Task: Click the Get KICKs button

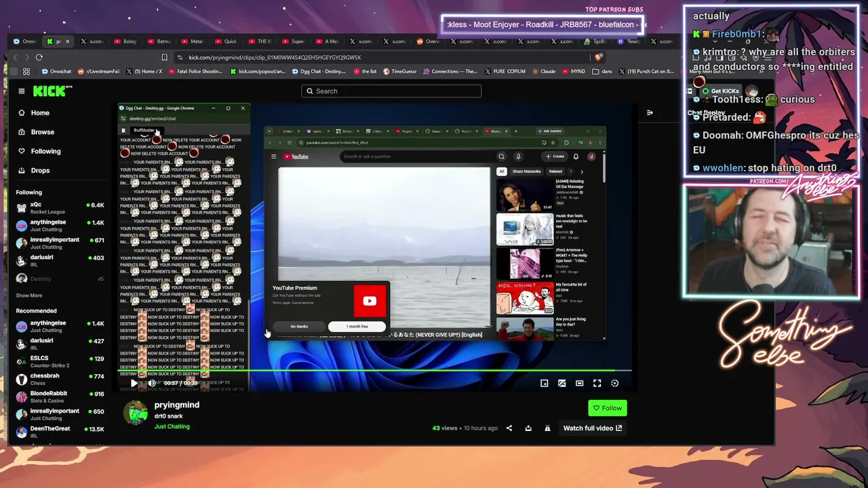Action: (720, 91)
